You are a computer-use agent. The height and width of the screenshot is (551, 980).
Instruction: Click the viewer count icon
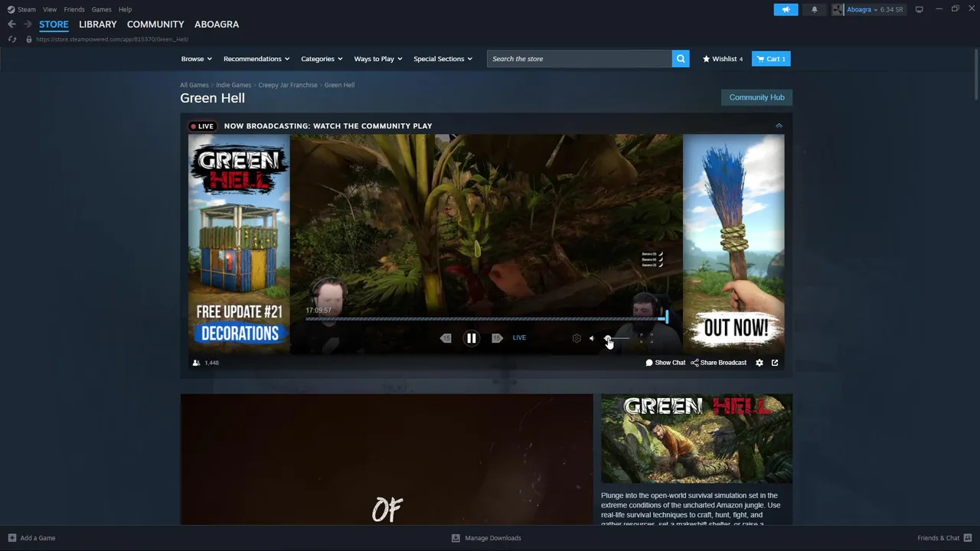(x=196, y=363)
